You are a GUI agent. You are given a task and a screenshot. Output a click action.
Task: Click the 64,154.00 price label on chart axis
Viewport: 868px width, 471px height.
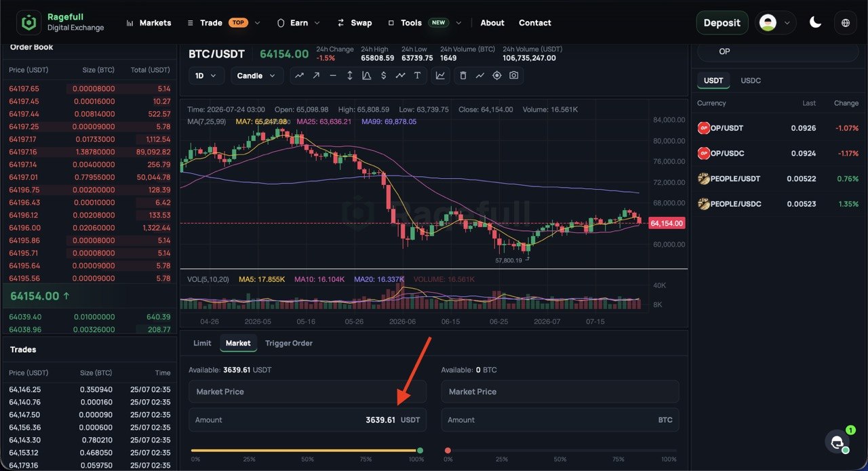pyautogui.click(x=667, y=223)
